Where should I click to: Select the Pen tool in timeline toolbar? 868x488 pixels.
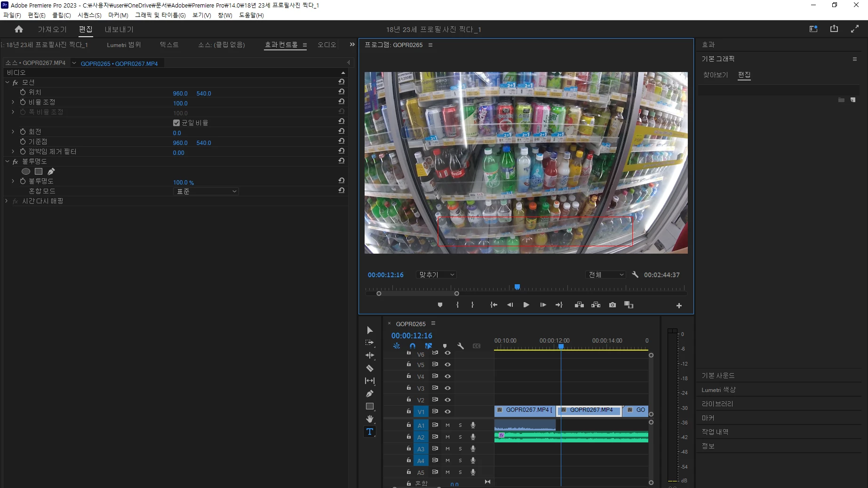(370, 393)
